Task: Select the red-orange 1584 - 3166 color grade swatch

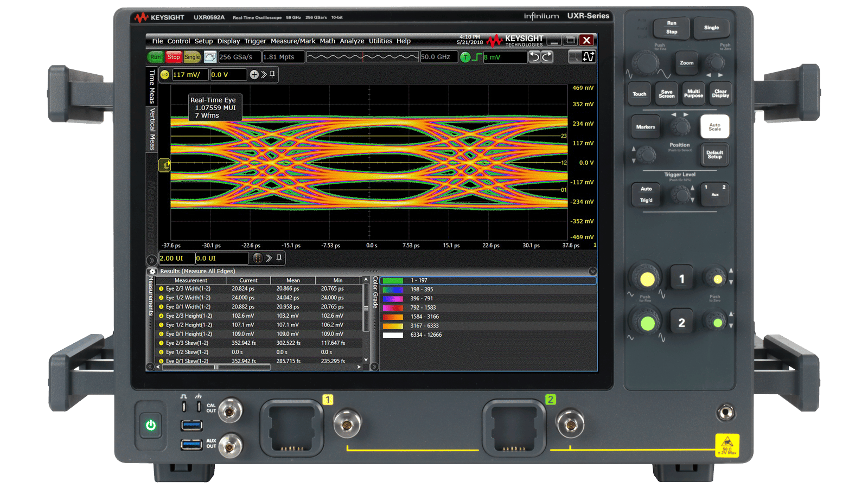Action: point(393,317)
